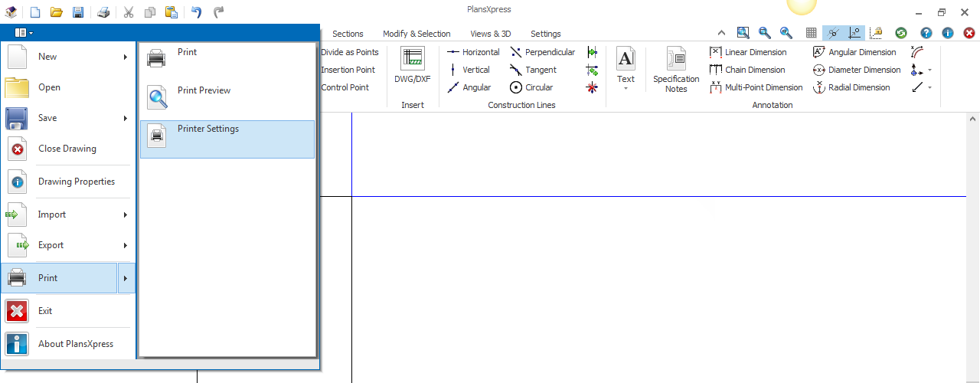Viewport: 980px width, 383px height.
Task: Click the red star delete construction lines icon
Action: (x=592, y=87)
